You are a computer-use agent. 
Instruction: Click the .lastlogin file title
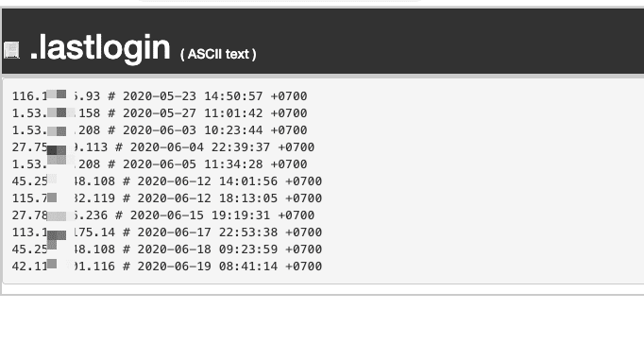point(100,47)
